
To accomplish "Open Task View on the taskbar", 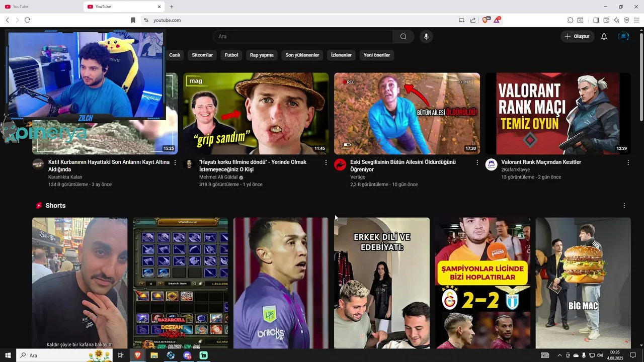I will pyautogui.click(x=121, y=355).
